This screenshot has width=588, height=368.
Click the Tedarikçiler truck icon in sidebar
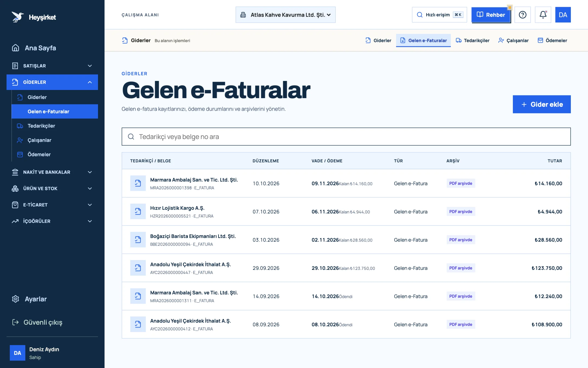(20, 126)
